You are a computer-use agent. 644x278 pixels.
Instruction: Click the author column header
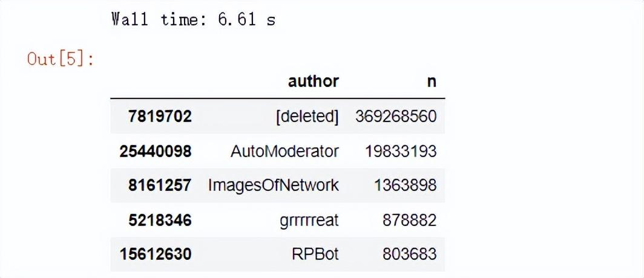(x=313, y=82)
